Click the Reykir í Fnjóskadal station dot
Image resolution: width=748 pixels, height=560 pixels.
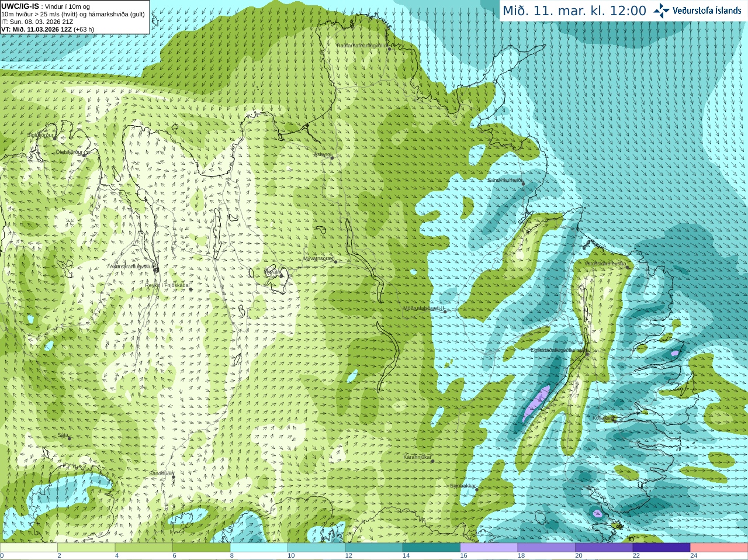191,289
